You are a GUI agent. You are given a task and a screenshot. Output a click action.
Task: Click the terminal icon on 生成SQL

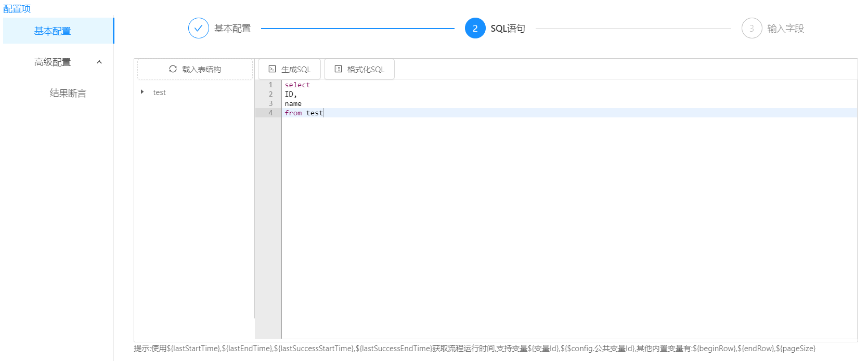(272, 69)
